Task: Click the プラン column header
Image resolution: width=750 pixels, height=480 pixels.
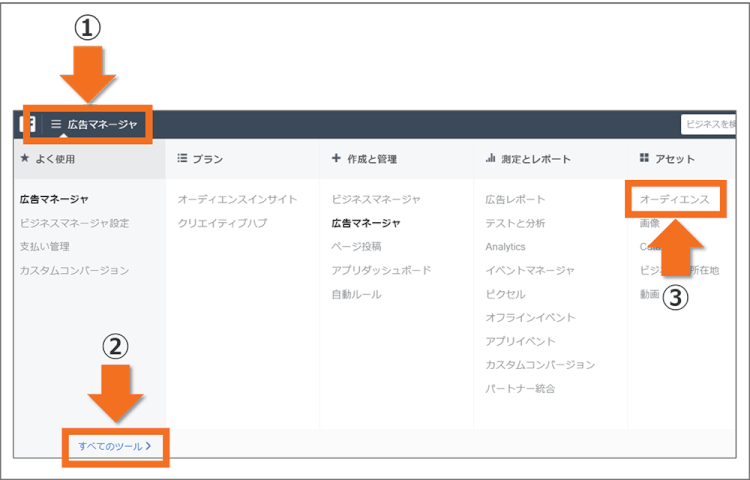Action: [x=200, y=159]
